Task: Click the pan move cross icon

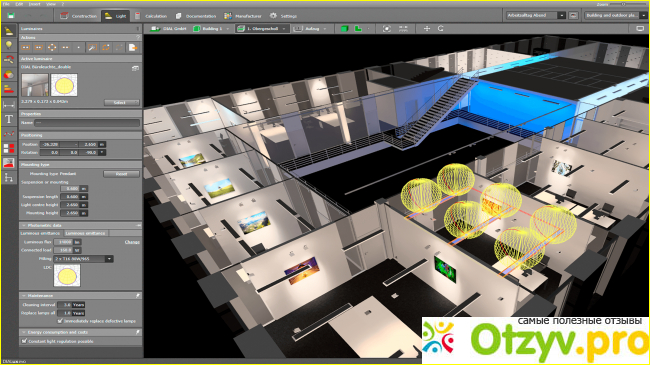Action: coord(427,29)
